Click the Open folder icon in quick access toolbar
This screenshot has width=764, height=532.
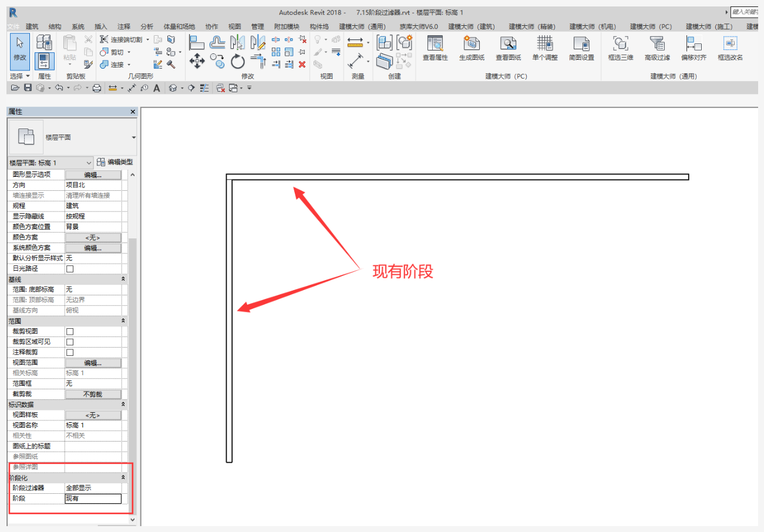15,88
